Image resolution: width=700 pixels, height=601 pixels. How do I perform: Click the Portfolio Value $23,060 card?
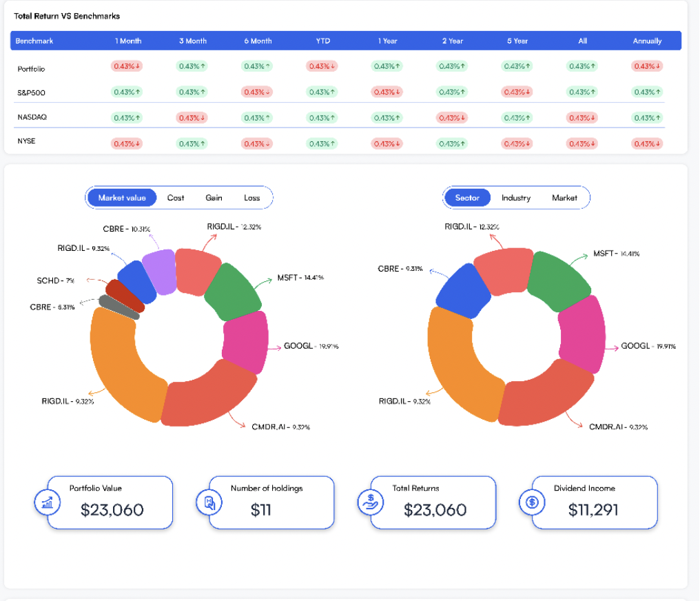point(110,502)
